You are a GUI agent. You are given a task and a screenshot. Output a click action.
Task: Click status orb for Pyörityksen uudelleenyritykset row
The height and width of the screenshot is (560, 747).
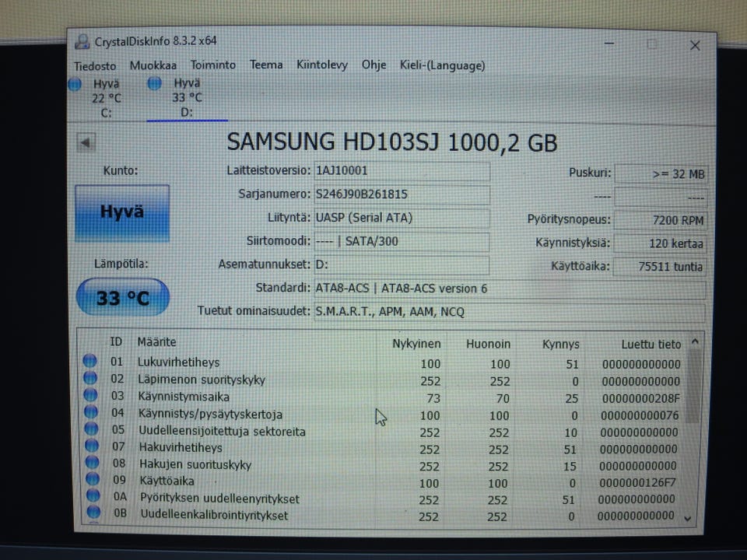93,495
